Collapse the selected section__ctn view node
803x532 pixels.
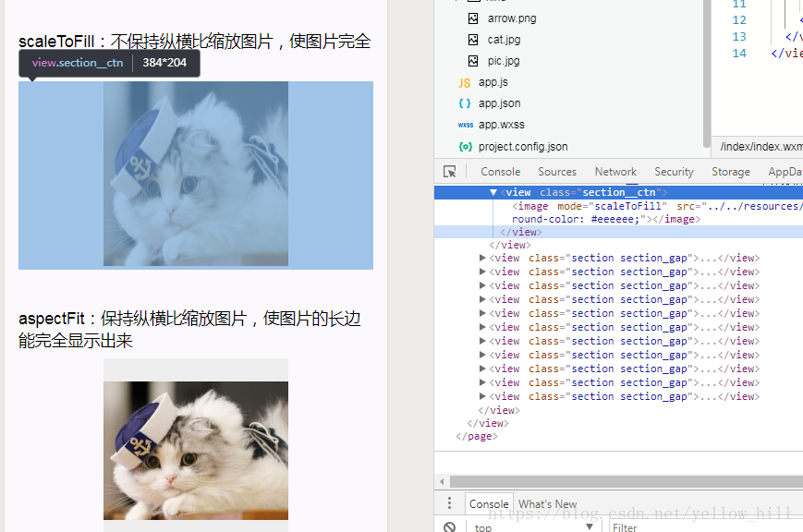493,192
